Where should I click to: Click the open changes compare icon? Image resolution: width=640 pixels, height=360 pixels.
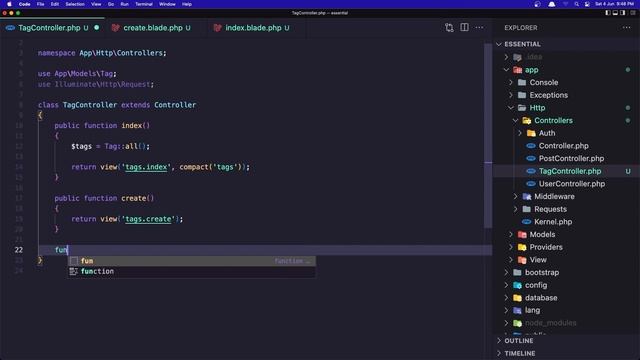point(449,28)
